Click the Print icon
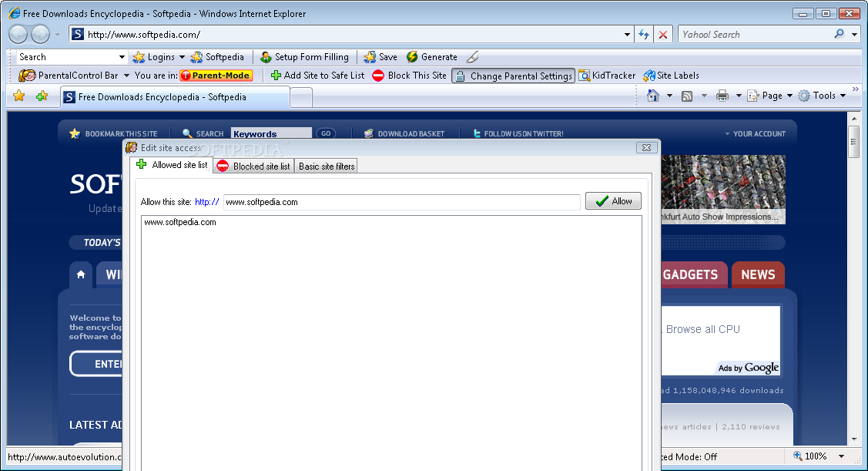This screenshot has height=471, width=868. pyautogui.click(x=722, y=96)
